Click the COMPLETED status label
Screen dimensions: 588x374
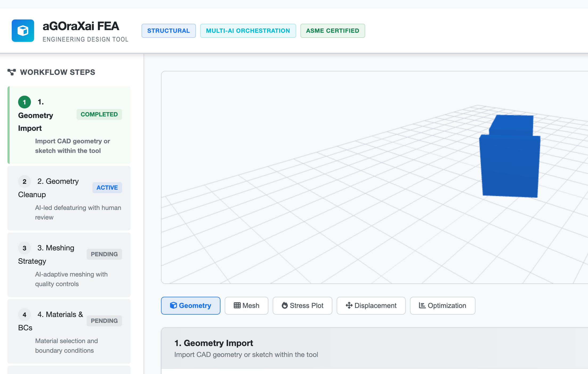coord(99,114)
